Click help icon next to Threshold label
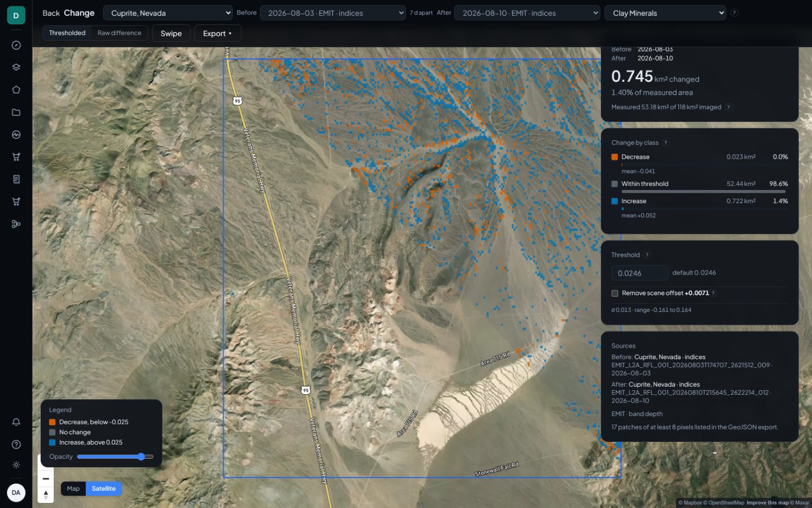The image size is (812, 508). [x=647, y=255]
